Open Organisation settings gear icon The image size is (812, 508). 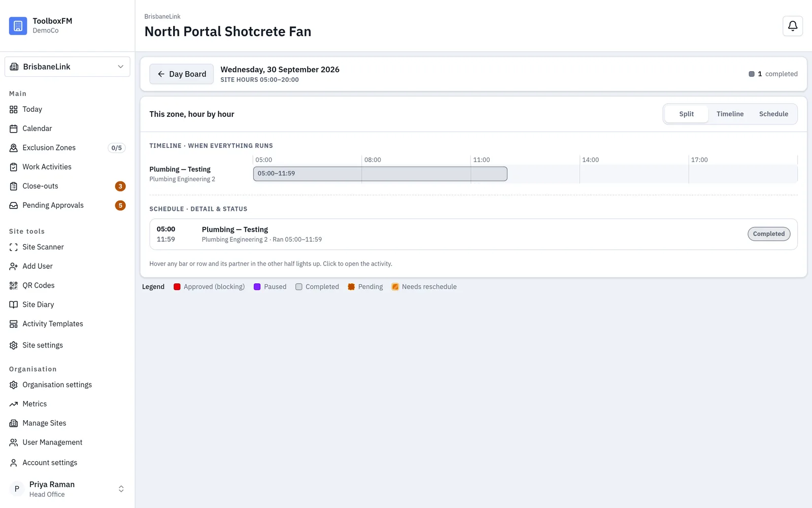click(x=14, y=385)
